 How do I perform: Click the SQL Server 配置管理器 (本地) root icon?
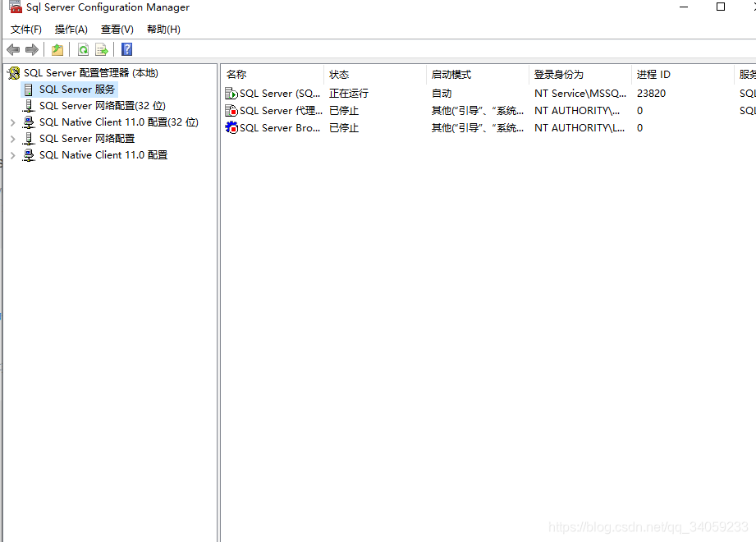click(14, 73)
